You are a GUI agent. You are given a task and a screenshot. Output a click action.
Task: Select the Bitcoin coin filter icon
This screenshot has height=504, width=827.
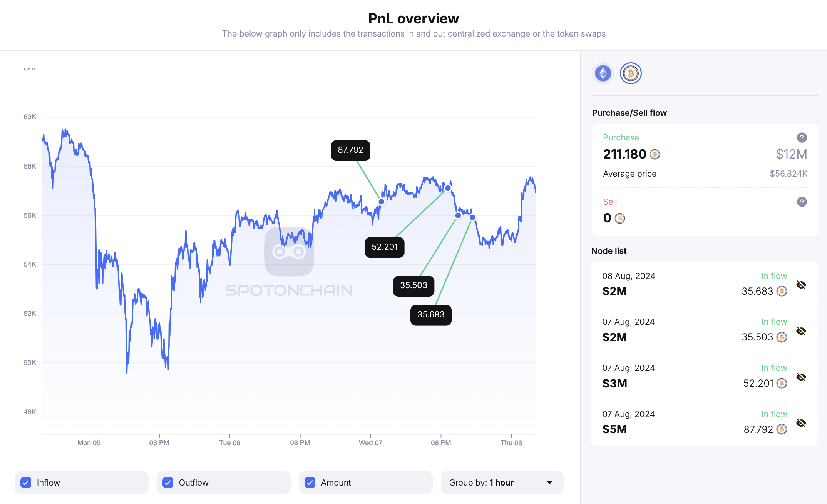(x=630, y=73)
